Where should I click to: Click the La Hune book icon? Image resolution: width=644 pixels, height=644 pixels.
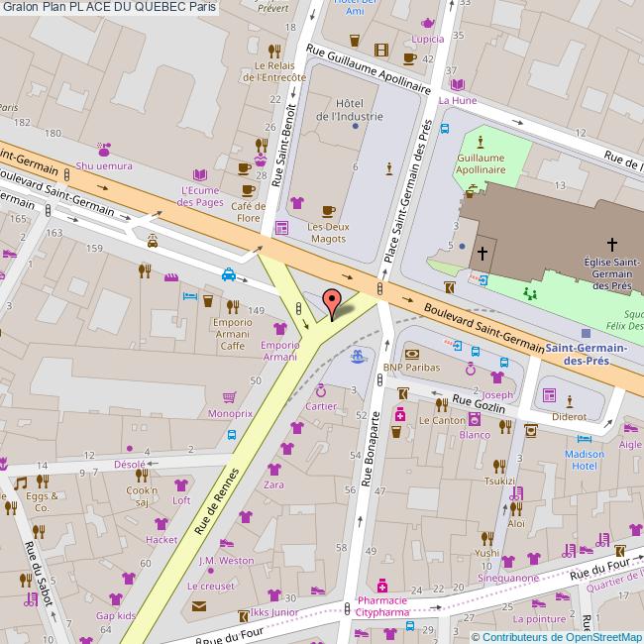tap(457, 84)
